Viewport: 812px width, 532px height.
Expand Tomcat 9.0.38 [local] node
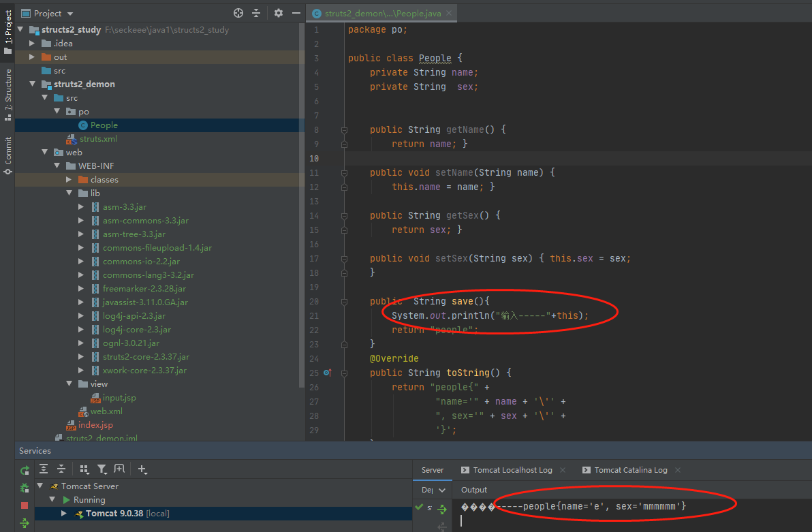point(64,513)
